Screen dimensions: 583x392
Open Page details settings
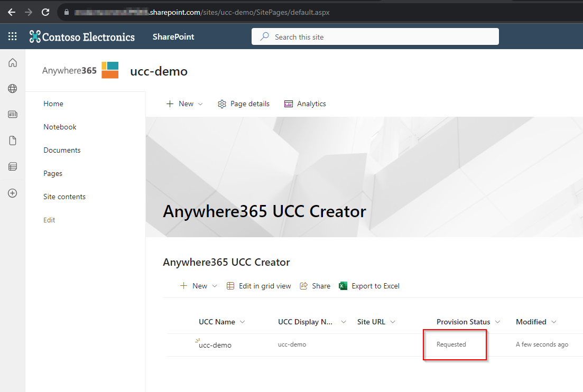pos(244,104)
